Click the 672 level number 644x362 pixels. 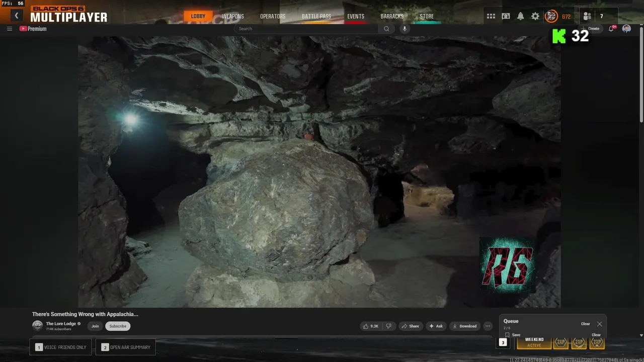tap(566, 17)
